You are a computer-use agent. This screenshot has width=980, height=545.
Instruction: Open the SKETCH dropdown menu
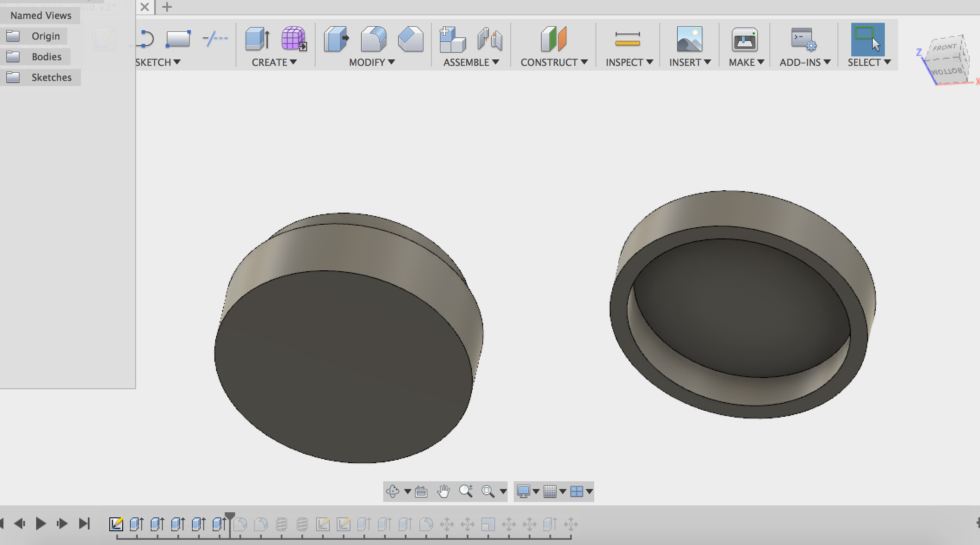[158, 62]
